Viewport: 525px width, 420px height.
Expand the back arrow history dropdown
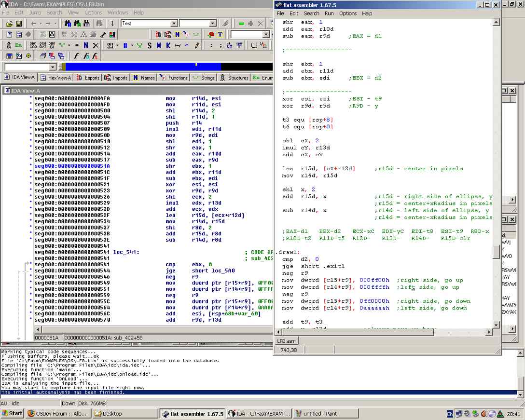tap(40, 24)
